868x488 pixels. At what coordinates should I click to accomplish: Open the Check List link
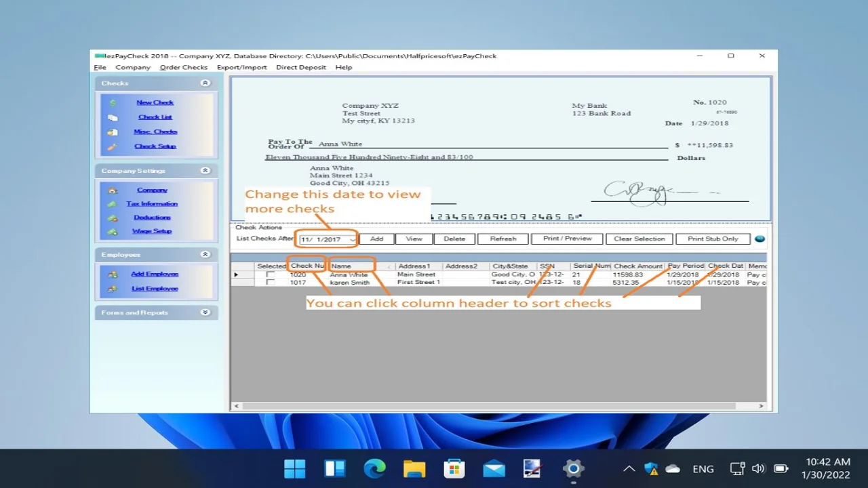coord(155,117)
